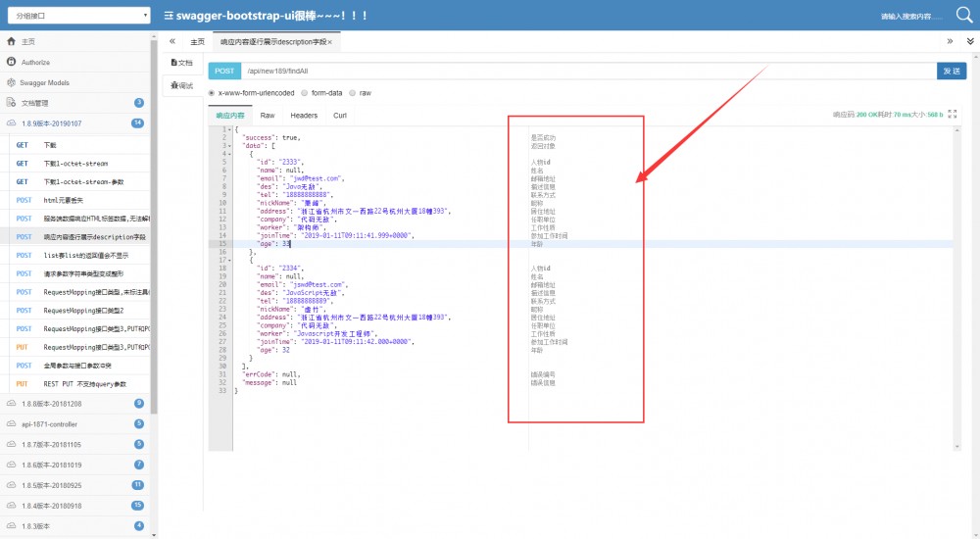Open the 文档 side tab
This screenshot has width=980, height=539.
click(182, 63)
